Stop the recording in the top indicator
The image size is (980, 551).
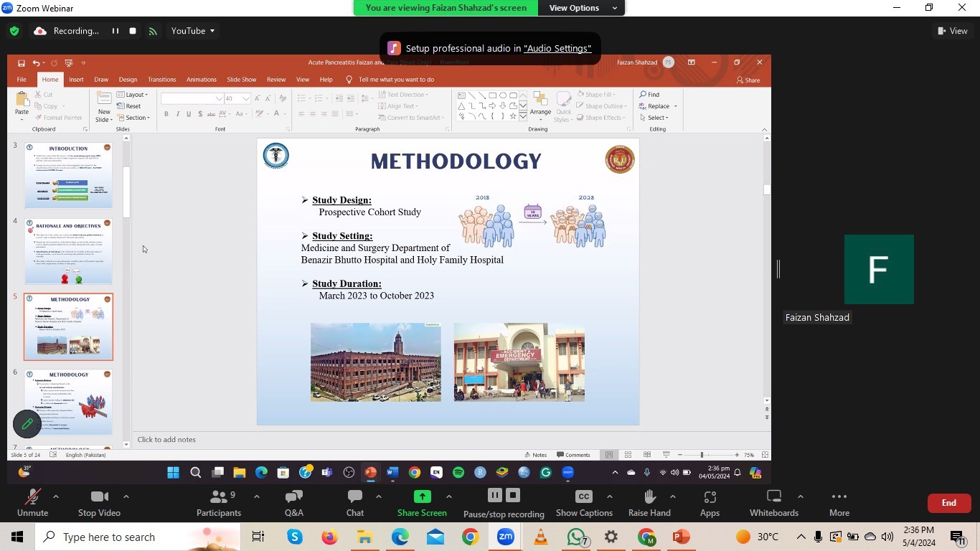pos(133,31)
